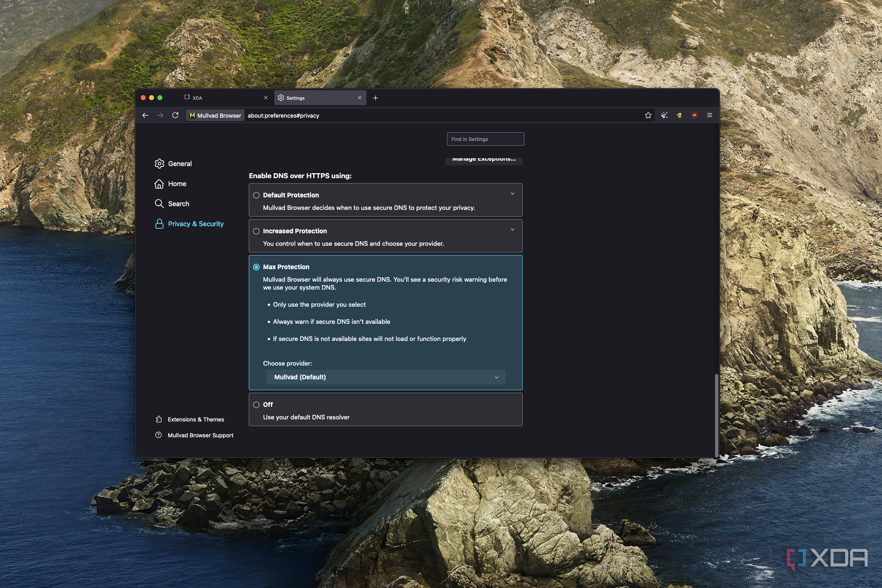Screen dimensions: 882x588
Task: Click the green zoom window button
Action: [x=160, y=98]
